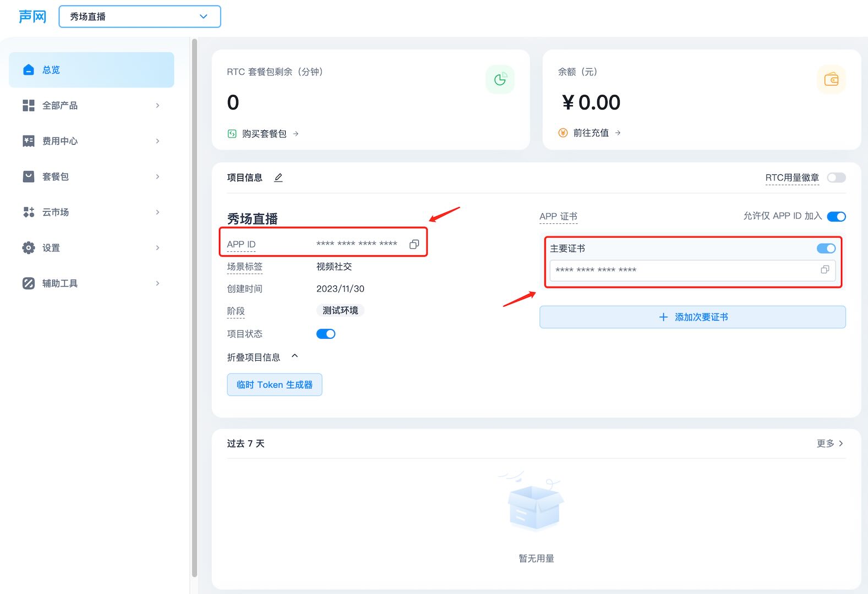Open the 秀场直播 project dropdown
868x594 pixels.
coord(140,16)
